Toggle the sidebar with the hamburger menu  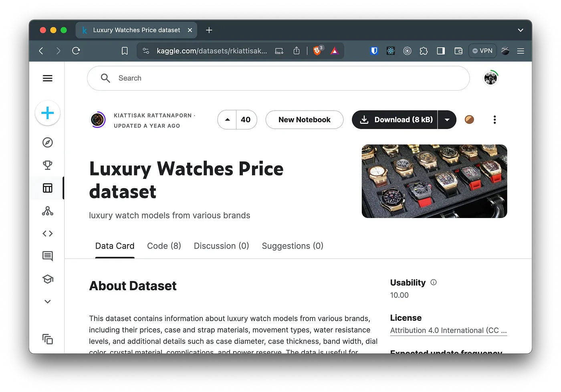tap(47, 78)
